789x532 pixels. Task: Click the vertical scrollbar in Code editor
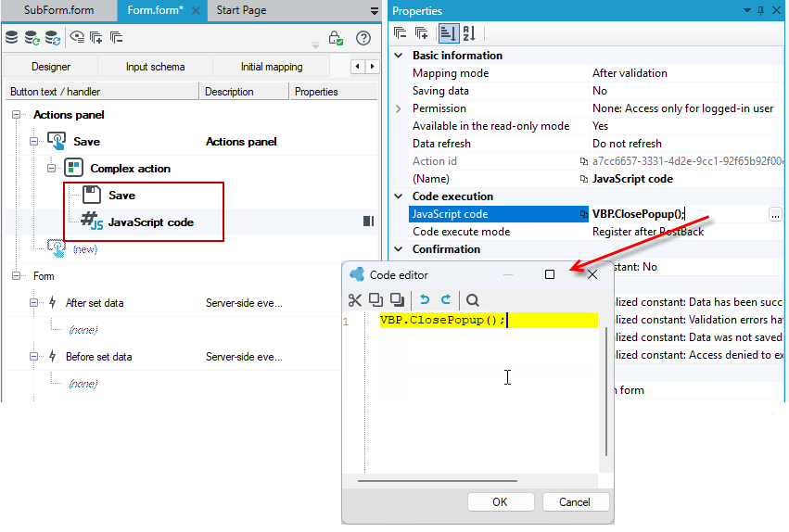[605, 391]
